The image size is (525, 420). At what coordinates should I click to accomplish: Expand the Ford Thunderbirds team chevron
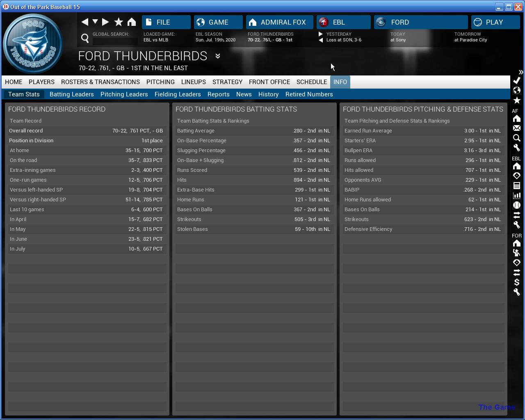click(x=218, y=56)
